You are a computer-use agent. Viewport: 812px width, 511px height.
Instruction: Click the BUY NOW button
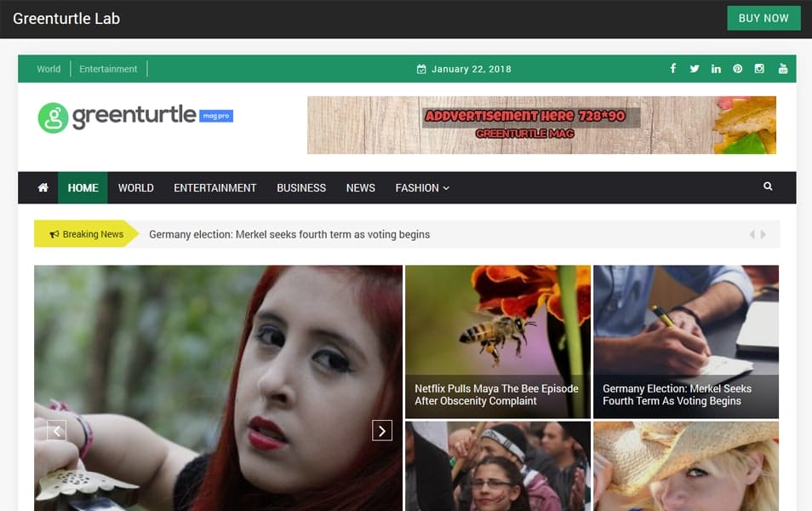pos(763,18)
